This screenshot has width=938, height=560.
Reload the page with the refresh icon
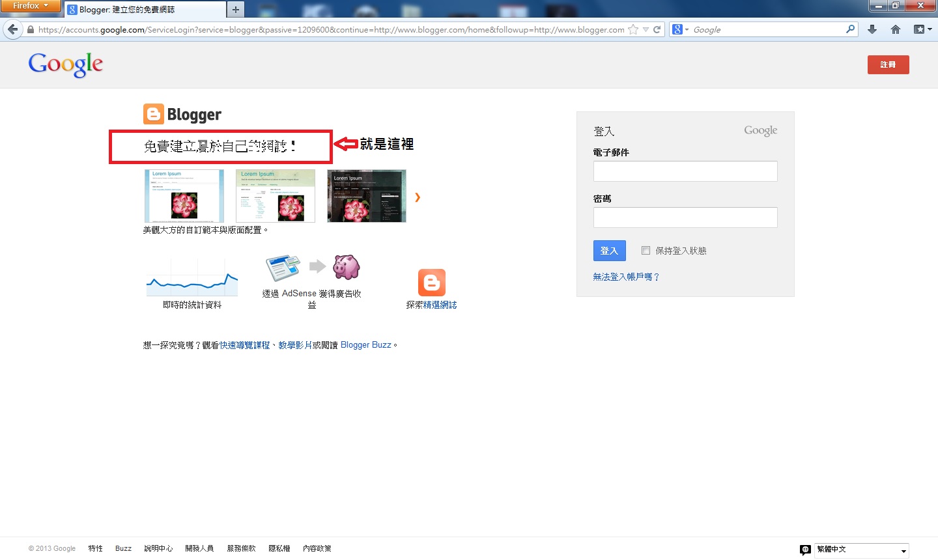657,29
